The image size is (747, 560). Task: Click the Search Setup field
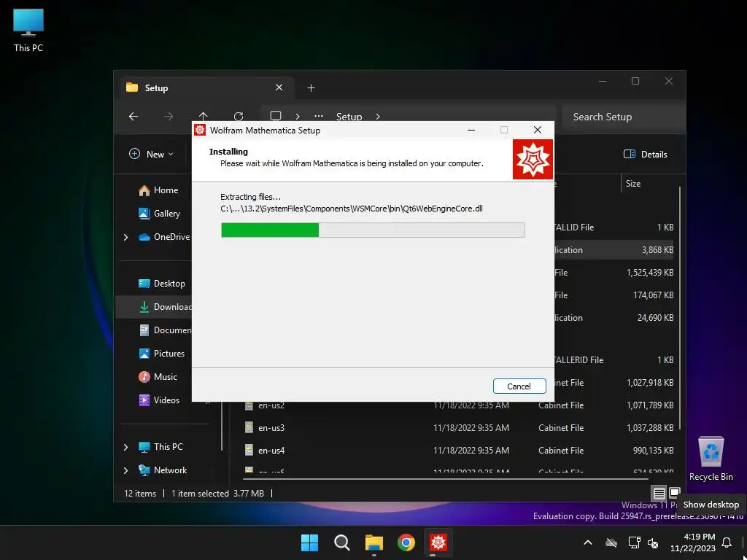623,117
